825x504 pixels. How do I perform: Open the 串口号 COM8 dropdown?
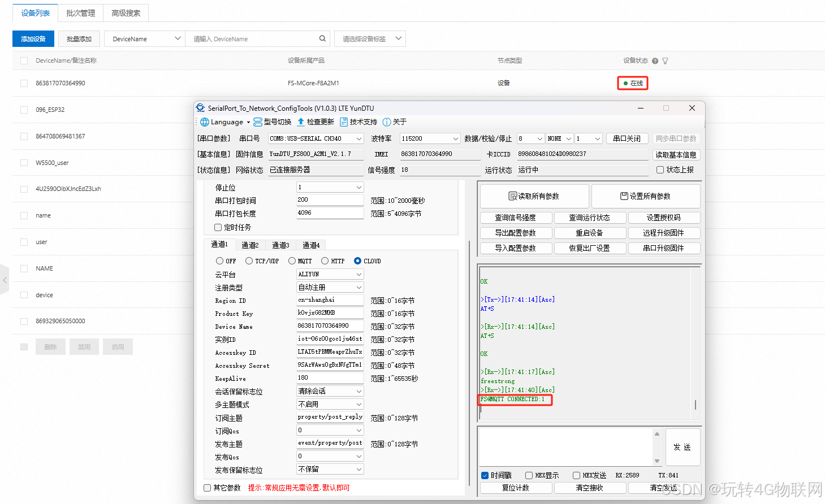(316, 138)
